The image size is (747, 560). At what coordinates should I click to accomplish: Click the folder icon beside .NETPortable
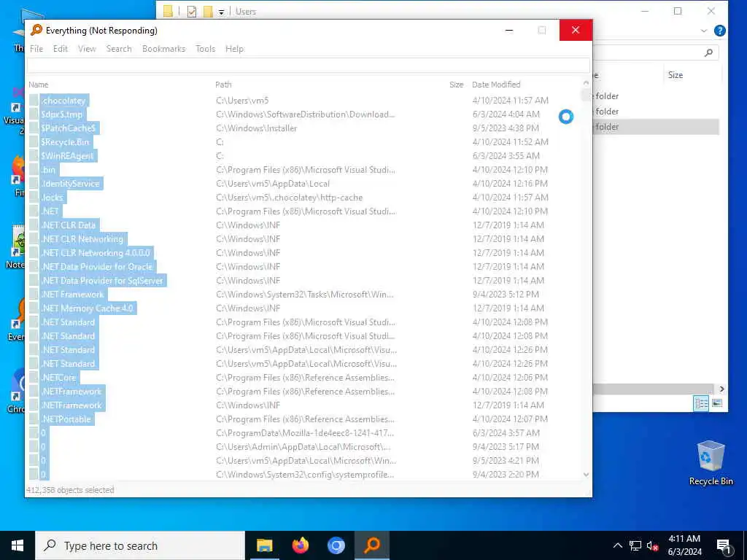tap(34, 419)
